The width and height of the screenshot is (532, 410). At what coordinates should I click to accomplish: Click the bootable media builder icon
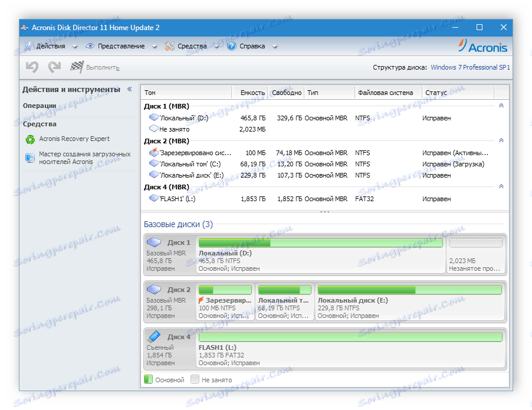(x=30, y=158)
